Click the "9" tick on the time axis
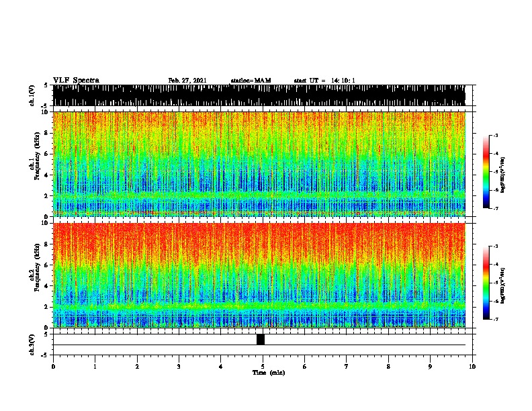The width and height of the screenshot is (532, 411). pyautogui.click(x=430, y=367)
